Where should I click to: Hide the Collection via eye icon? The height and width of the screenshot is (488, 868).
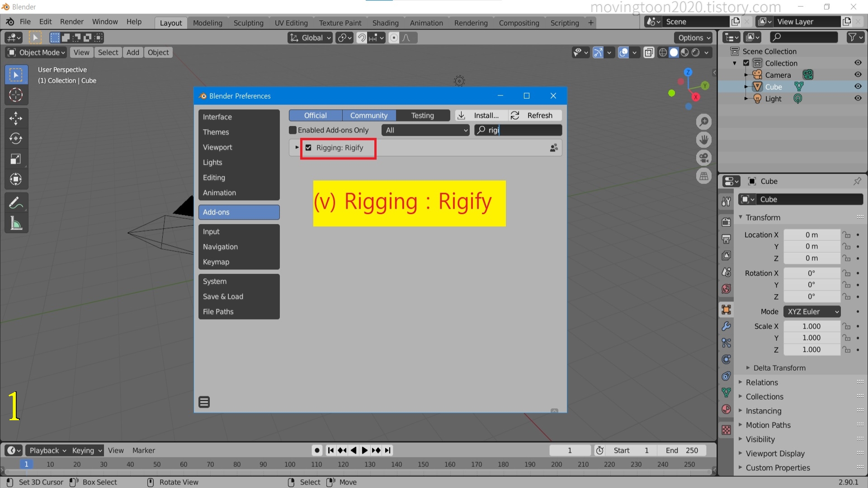click(x=858, y=63)
